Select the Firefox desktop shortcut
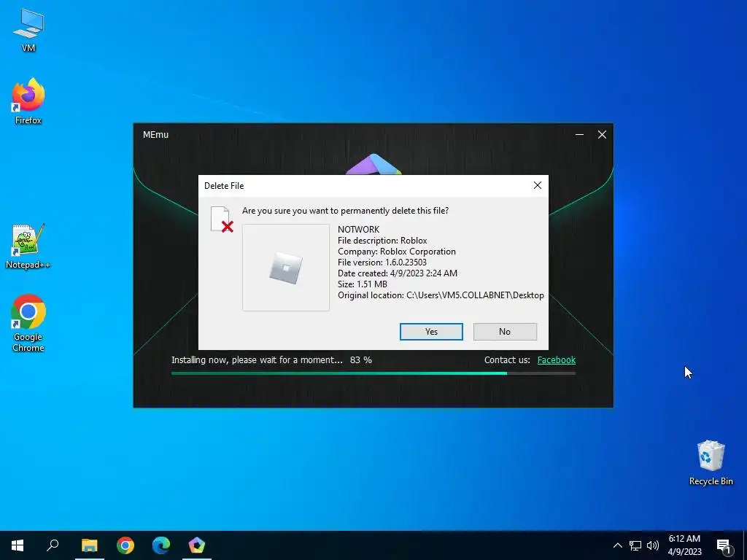747x560 pixels. [x=28, y=101]
